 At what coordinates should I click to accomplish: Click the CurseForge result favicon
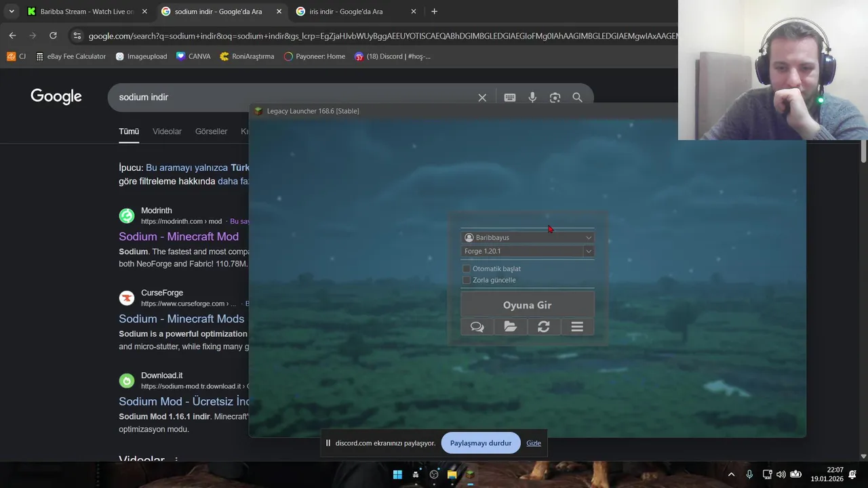(x=127, y=298)
